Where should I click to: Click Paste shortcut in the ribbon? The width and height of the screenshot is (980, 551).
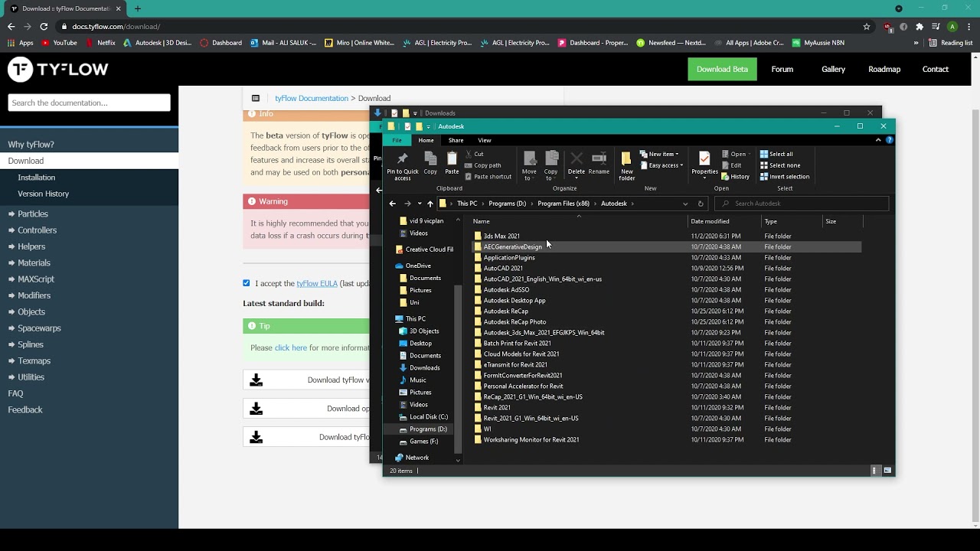tap(488, 177)
